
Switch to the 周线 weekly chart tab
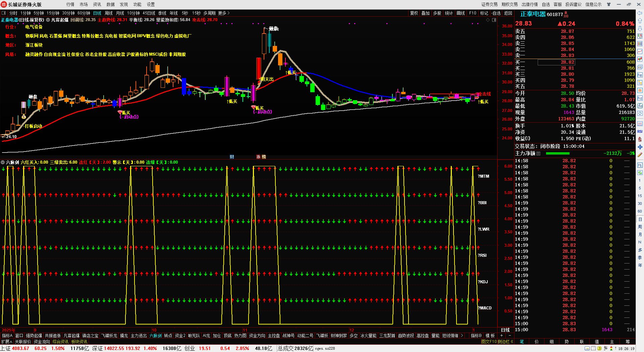109,13
